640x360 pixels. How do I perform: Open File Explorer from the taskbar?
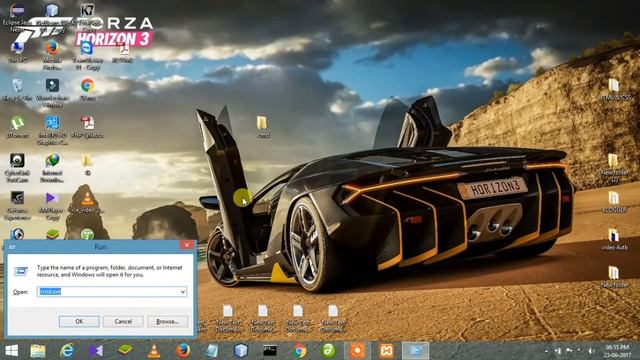click(38, 351)
